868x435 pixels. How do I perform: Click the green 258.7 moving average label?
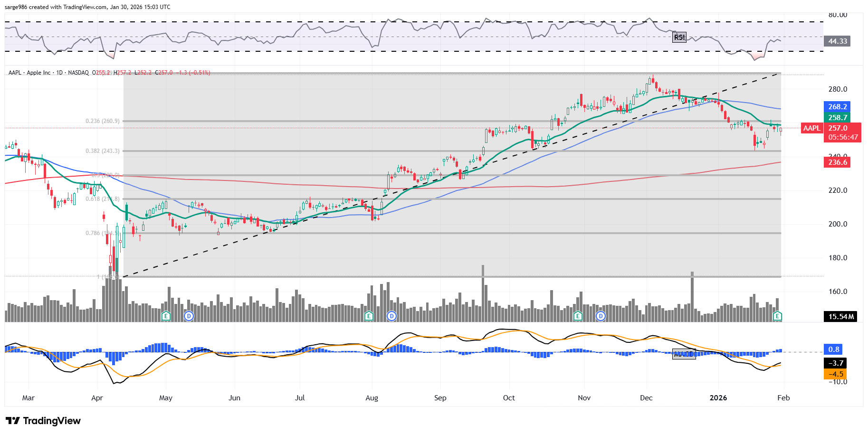(x=838, y=117)
